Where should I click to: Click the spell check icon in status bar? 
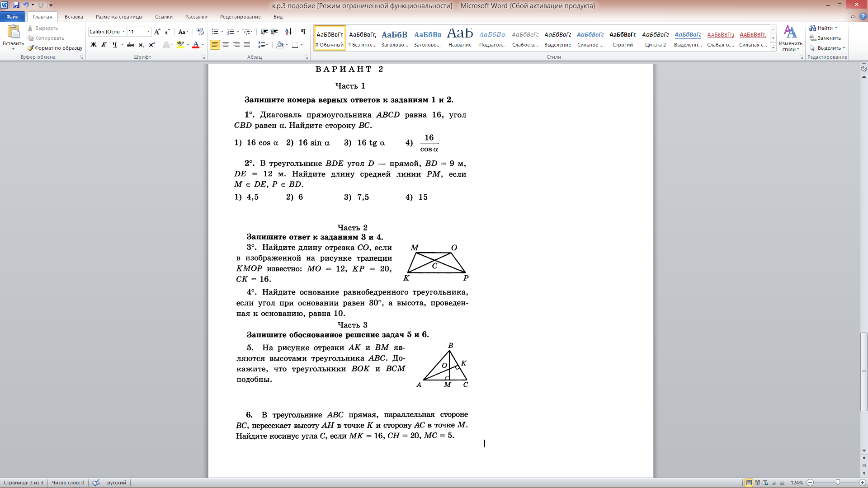(x=96, y=483)
